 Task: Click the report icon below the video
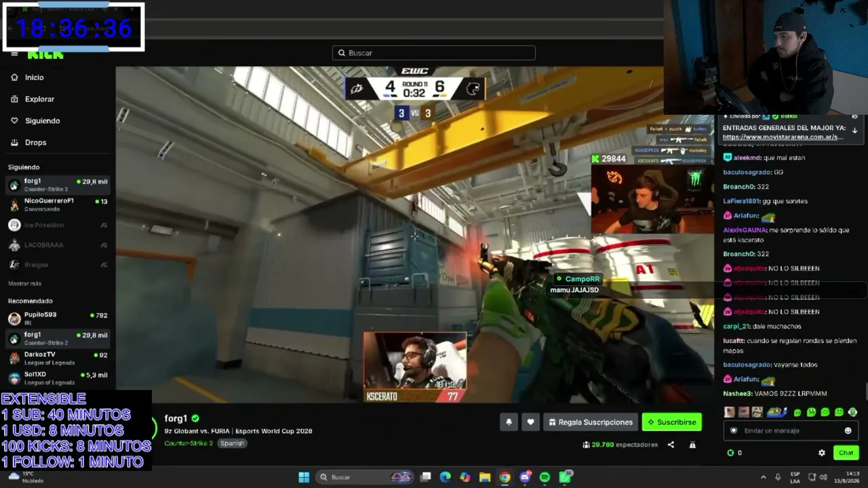click(x=692, y=445)
